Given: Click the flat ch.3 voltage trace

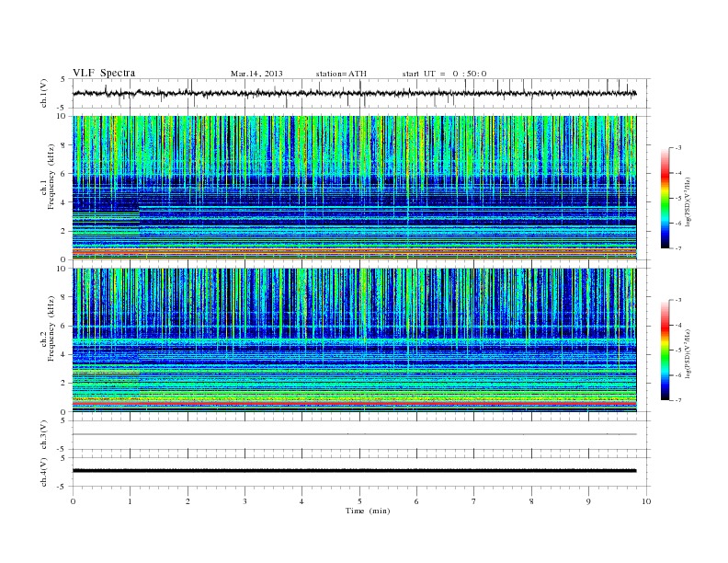Looking at the screenshot, I should 354,434.
